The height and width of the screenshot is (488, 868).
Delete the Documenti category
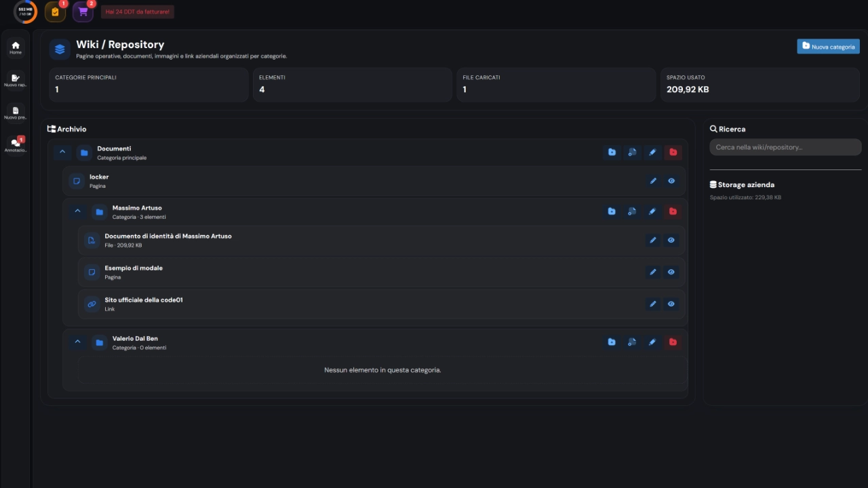(673, 152)
